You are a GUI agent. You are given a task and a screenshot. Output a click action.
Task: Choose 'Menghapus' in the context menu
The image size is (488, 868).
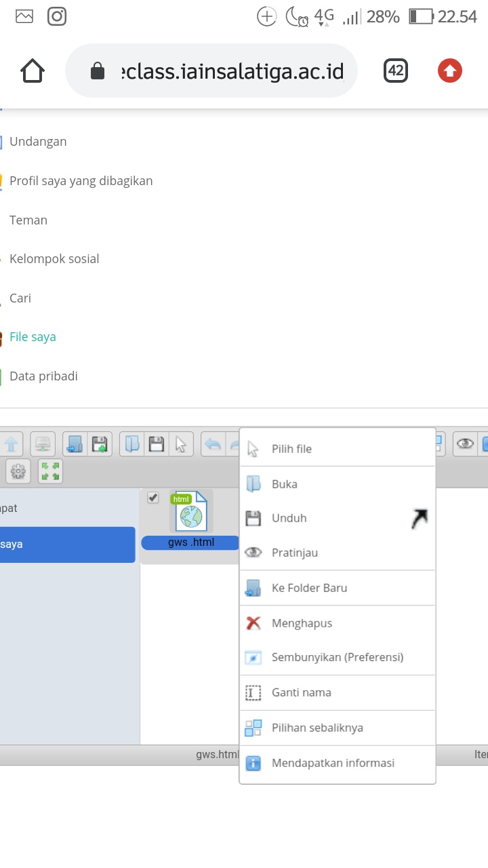[302, 623]
